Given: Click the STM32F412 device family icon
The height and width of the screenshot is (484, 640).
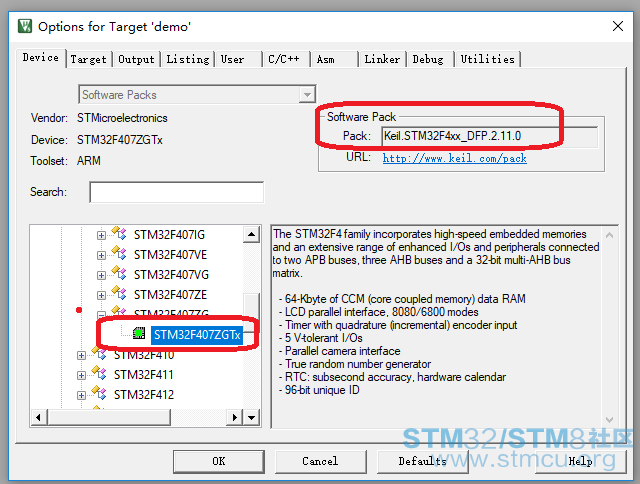Looking at the screenshot, I should coord(99,393).
